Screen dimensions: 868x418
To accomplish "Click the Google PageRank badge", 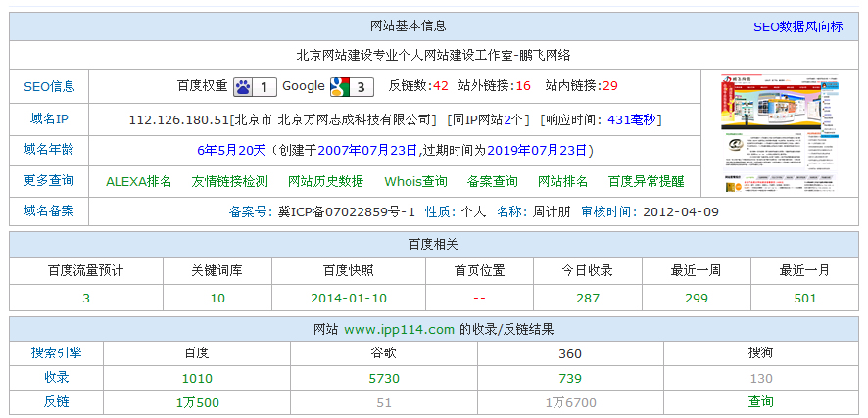I will [352, 87].
